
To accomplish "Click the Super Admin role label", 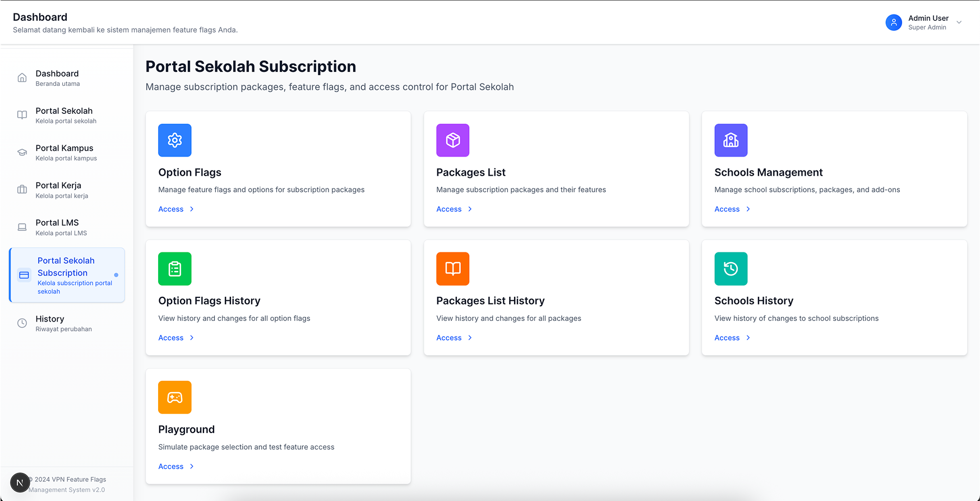I will 927,27.
